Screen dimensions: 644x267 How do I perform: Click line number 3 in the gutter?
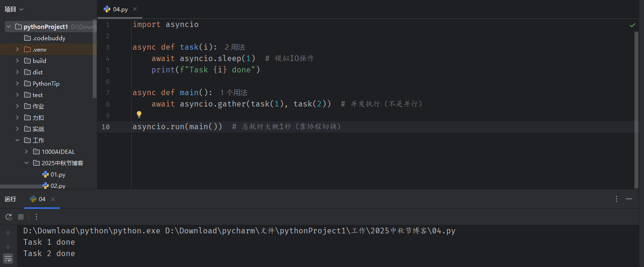pyautogui.click(x=107, y=47)
